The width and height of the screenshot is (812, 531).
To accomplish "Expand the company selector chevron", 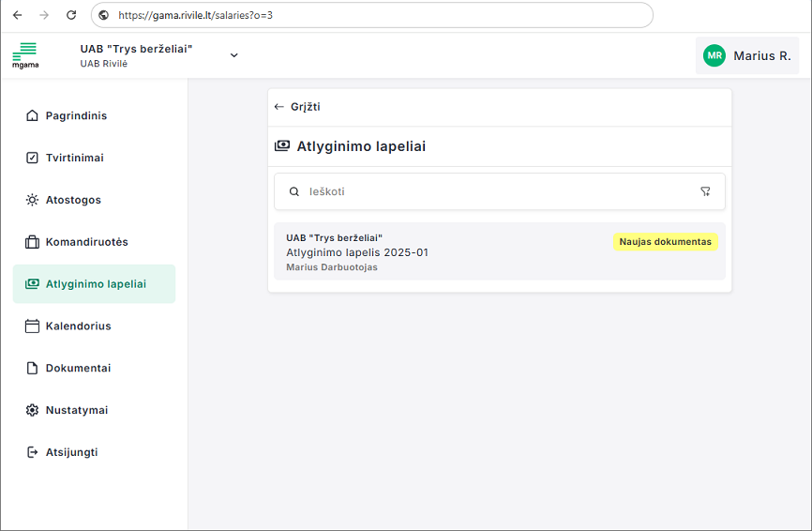I will (233, 55).
